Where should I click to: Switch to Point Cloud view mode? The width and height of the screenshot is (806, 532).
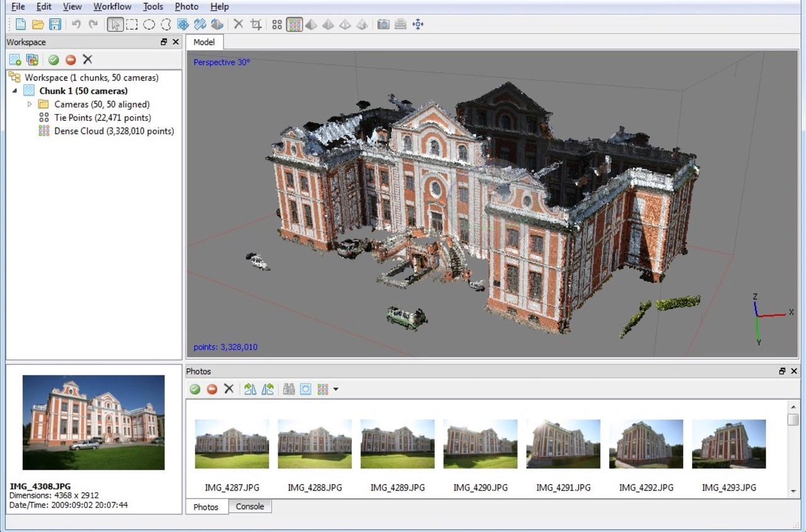[277, 25]
